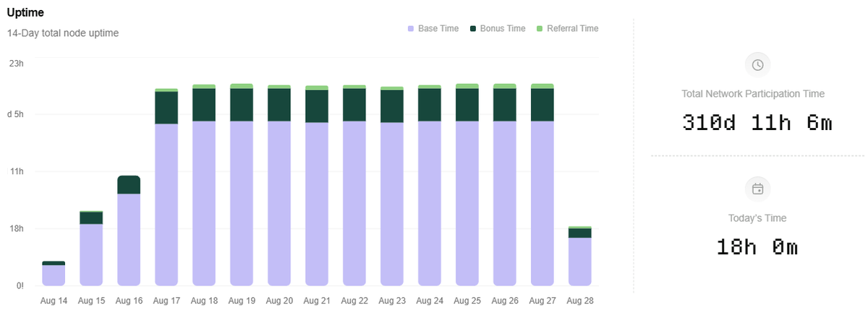Toggle Base Time legend swatch

coord(411,29)
